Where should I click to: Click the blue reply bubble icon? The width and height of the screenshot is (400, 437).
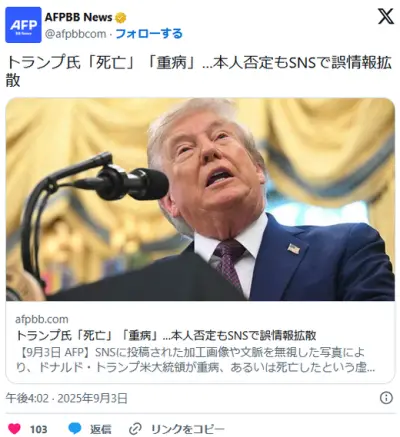(x=75, y=429)
